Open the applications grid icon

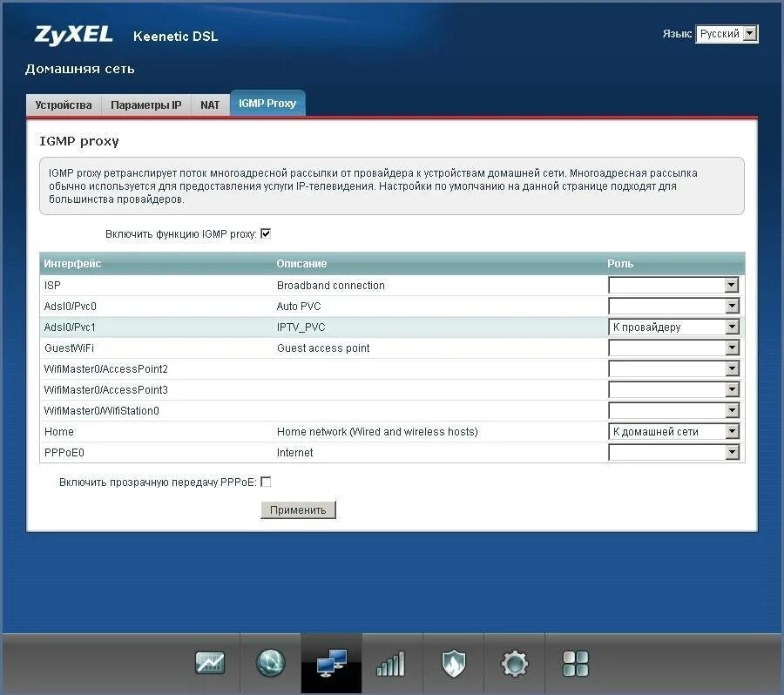click(576, 664)
